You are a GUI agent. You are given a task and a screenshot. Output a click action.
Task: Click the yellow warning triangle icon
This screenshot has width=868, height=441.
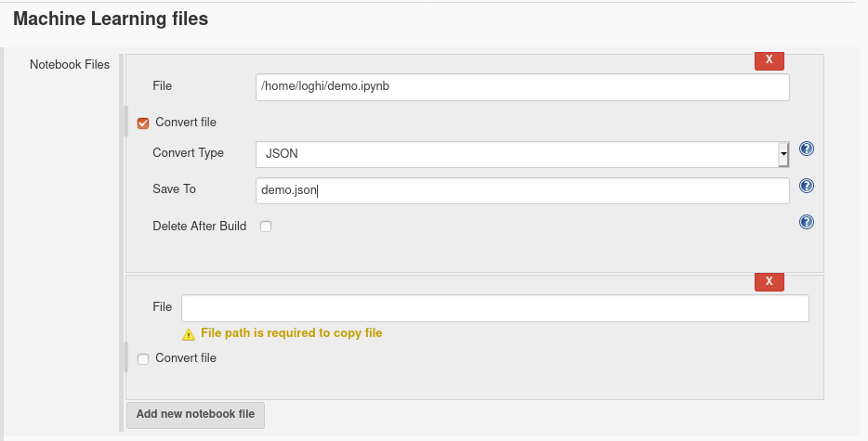(x=189, y=334)
